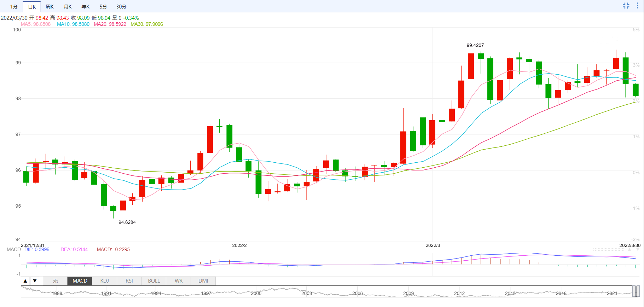This screenshot has height=307, width=644.
Task: Click the -0.34% change value
Action: tap(131, 18)
